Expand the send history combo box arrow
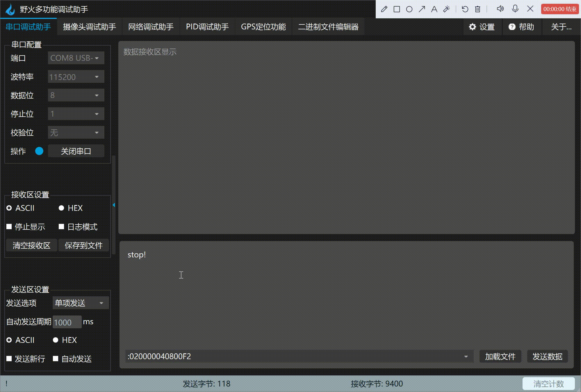 pos(466,357)
